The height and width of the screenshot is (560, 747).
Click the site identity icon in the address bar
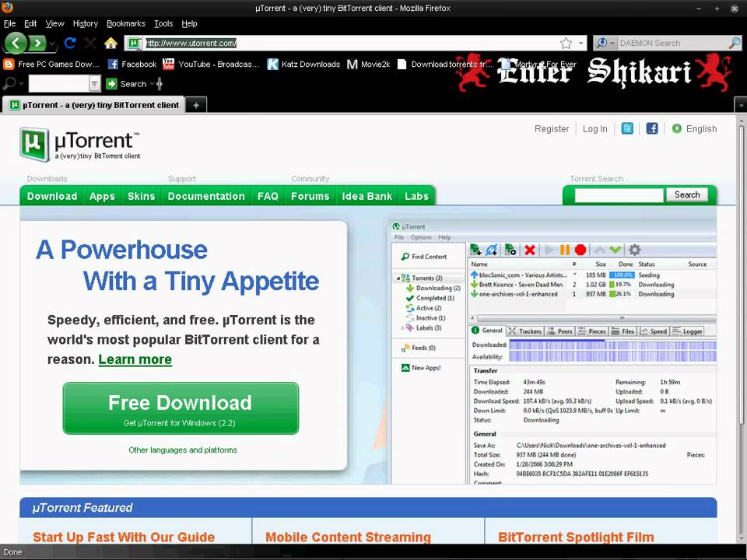coord(134,44)
